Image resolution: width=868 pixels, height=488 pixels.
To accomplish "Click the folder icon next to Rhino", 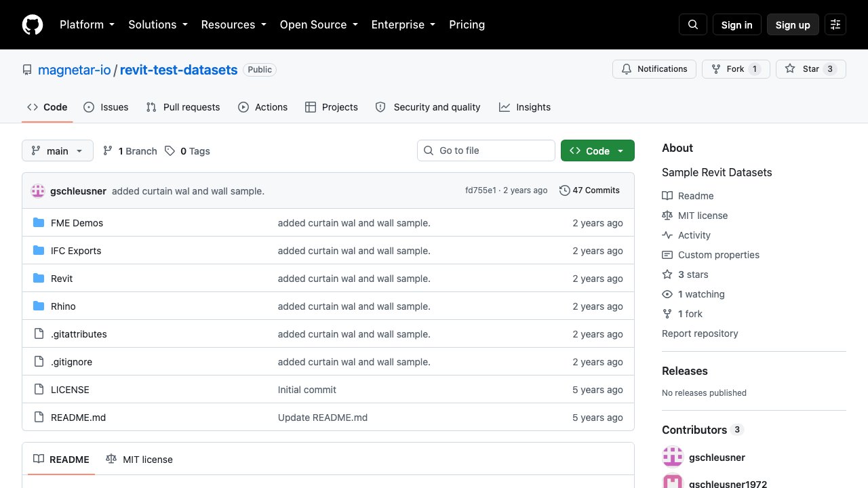I will pyautogui.click(x=39, y=306).
